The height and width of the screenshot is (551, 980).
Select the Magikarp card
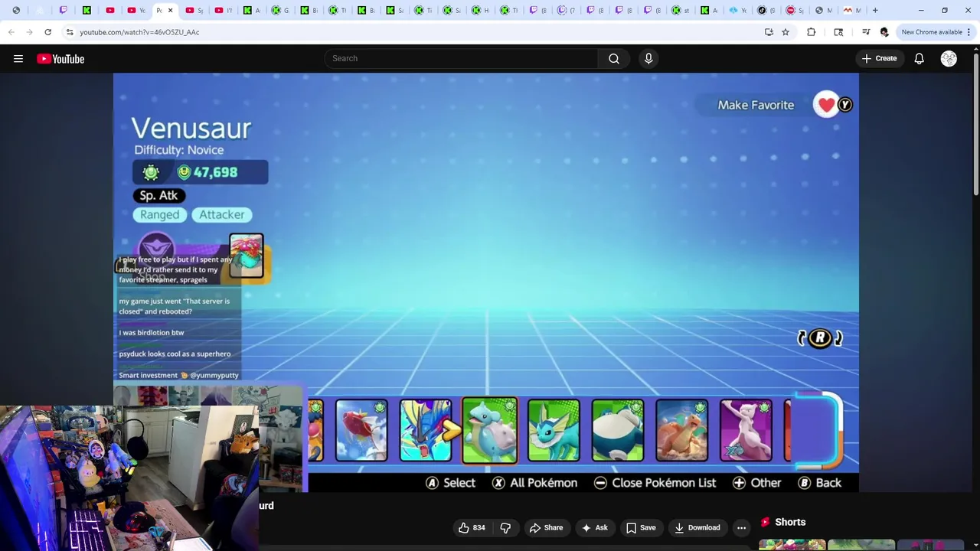click(361, 431)
